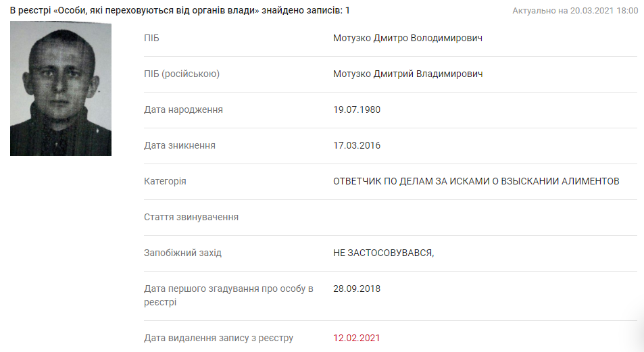The height and width of the screenshot is (352, 644).
Task: Click the Стаття звинувачення label
Action: coord(191,217)
